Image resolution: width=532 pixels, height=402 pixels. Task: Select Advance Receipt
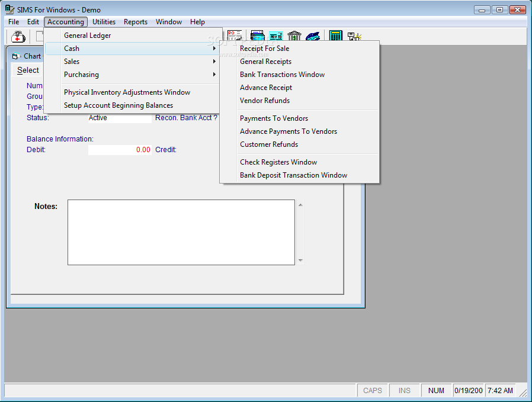click(300, 88)
